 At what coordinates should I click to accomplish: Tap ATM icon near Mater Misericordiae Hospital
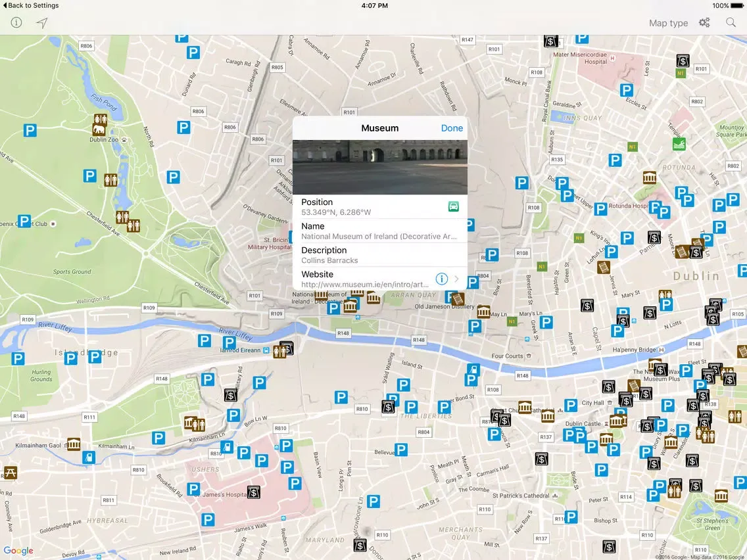click(551, 41)
